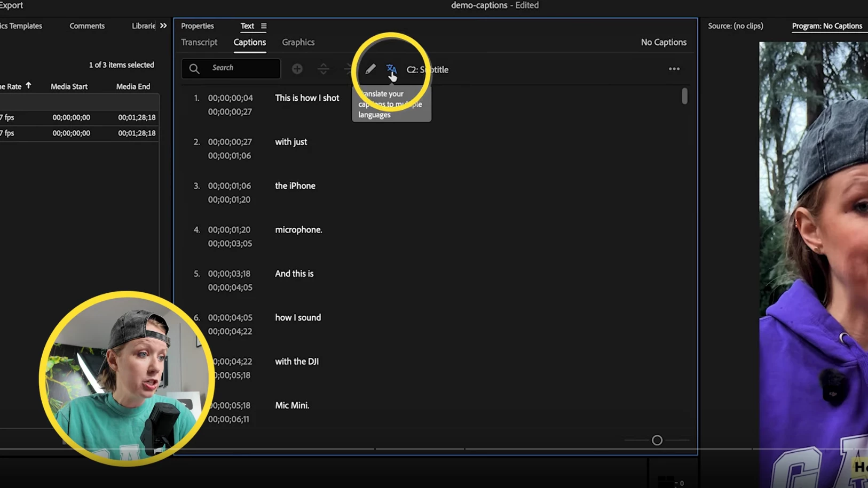868x488 pixels.
Task: Click the Media Start column header
Action: pos(69,86)
